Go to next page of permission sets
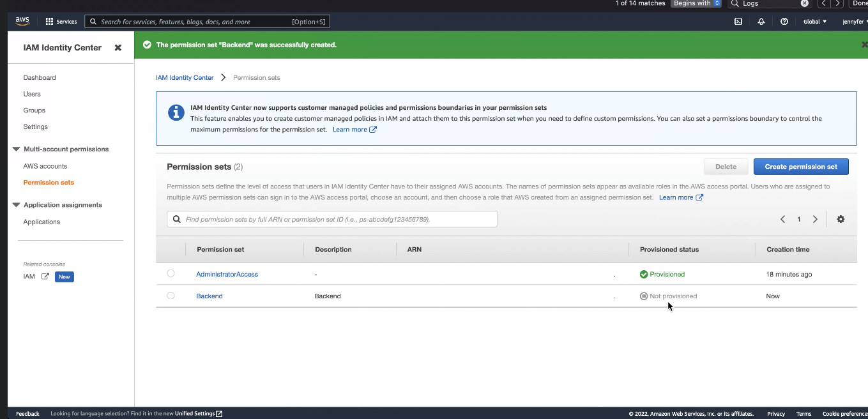 point(815,219)
